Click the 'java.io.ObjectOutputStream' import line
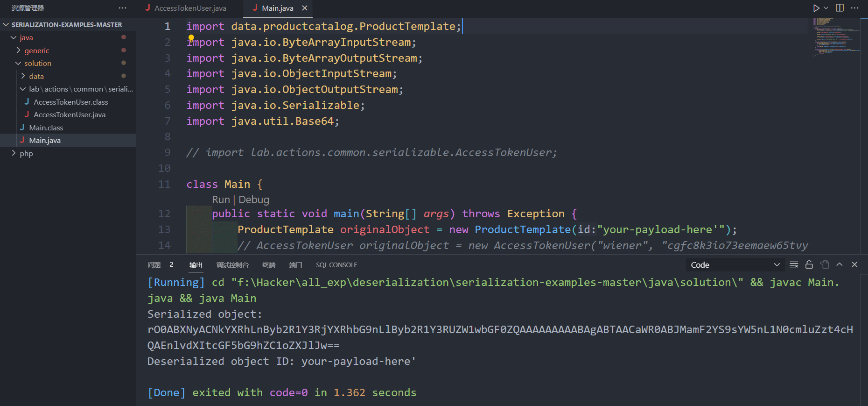Image resolution: width=868 pixels, height=406 pixels. (294, 89)
